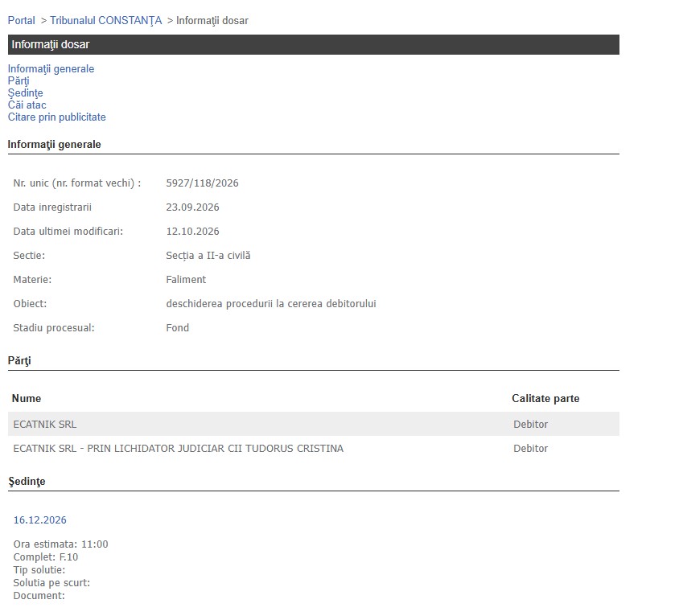Image resolution: width=679 pixels, height=616 pixels.
Task: Open the Portal breadcrumb link
Action: tap(21, 20)
